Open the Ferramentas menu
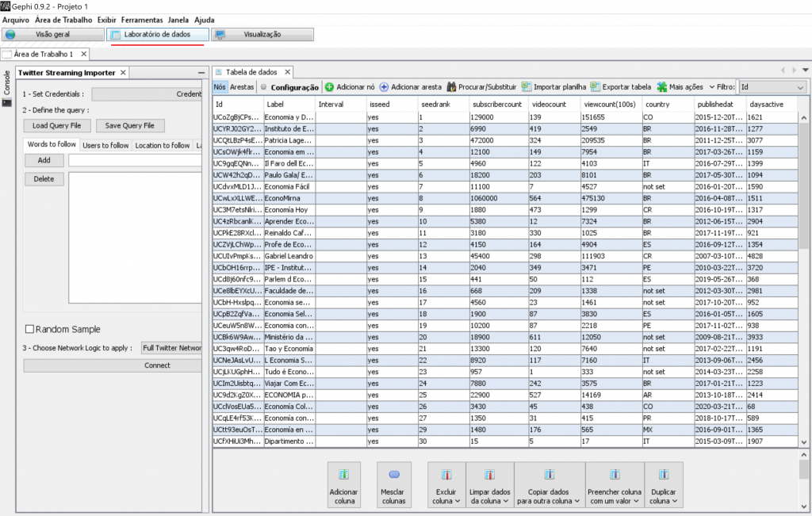Image resolution: width=812 pixels, height=516 pixels. pos(143,19)
